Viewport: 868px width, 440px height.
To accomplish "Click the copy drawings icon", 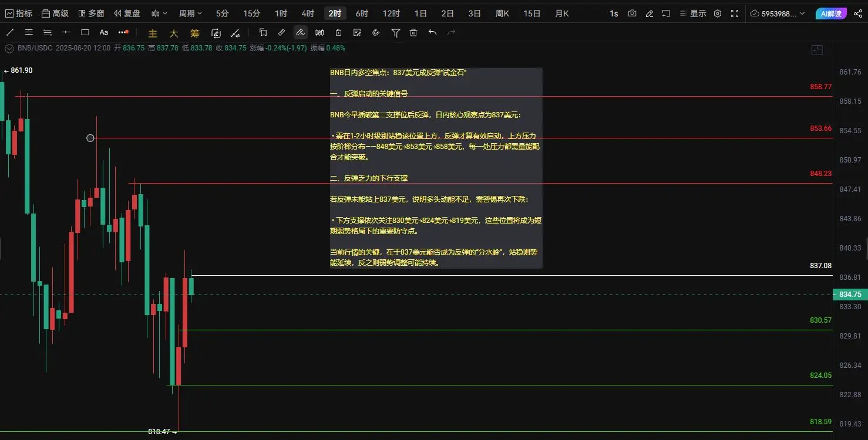I will (x=263, y=32).
